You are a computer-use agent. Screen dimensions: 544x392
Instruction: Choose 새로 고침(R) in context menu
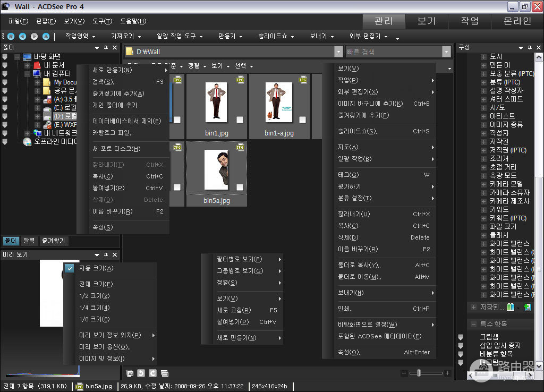point(247,310)
